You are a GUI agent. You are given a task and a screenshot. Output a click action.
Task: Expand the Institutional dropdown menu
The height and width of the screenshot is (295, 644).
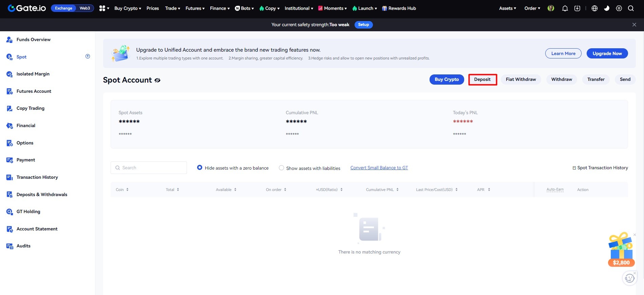[x=299, y=8]
